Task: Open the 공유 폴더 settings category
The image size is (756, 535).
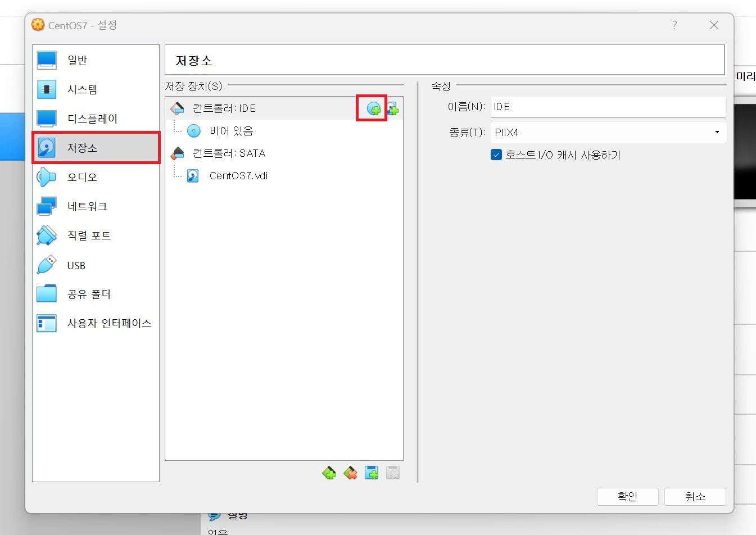Action: coord(96,294)
